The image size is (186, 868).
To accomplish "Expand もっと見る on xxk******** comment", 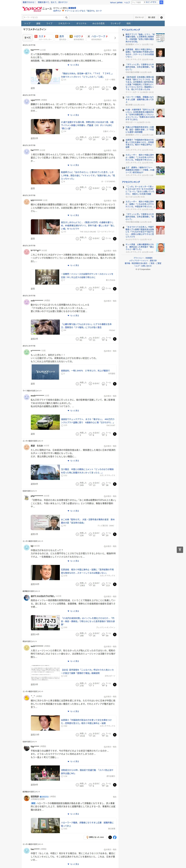I will [74, 316].
